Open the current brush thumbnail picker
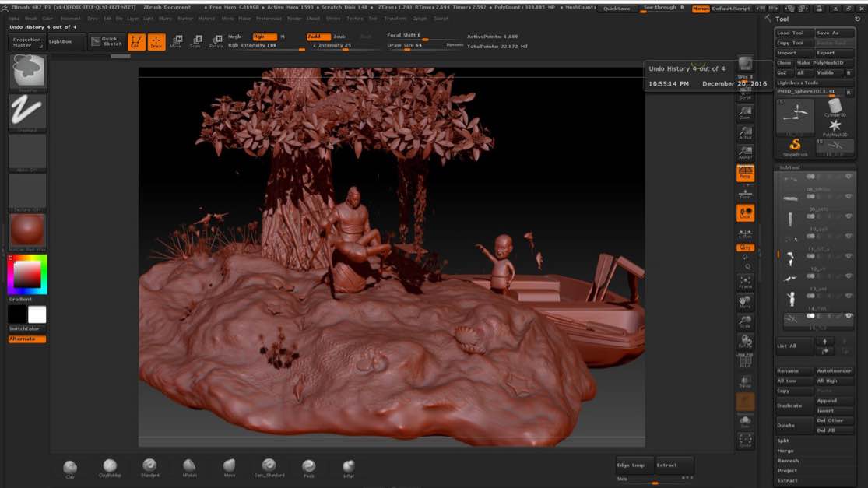 coord(28,72)
